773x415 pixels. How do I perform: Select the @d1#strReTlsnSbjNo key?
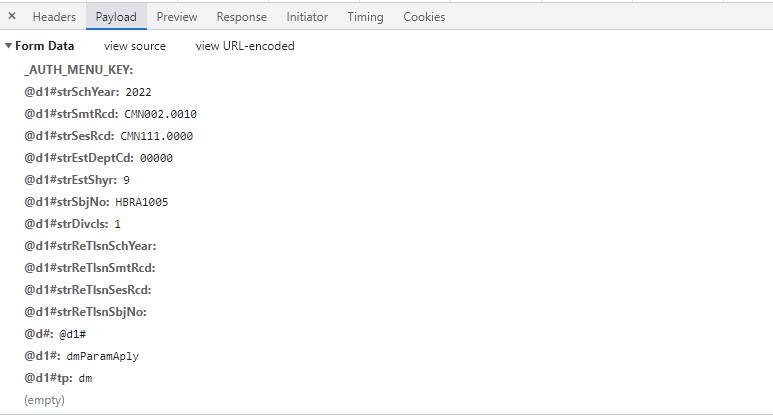85,312
